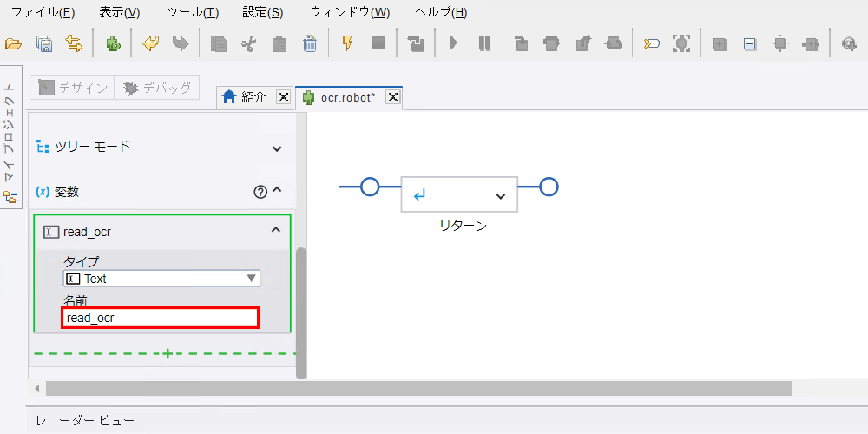Click the lightning bolt execute icon

click(348, 43)
